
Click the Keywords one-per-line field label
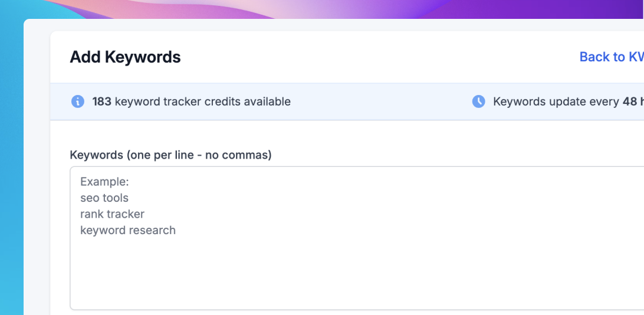170,155
